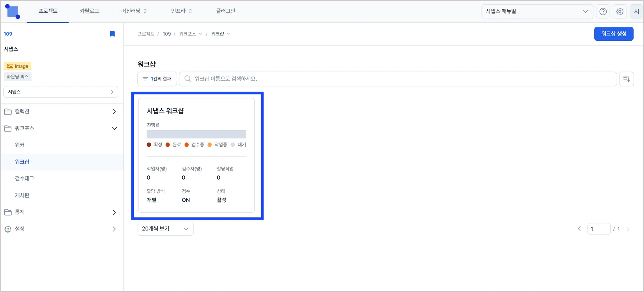644x292 pixels.
Task: Click the sort order icon beside search
Action: point(626,79)
